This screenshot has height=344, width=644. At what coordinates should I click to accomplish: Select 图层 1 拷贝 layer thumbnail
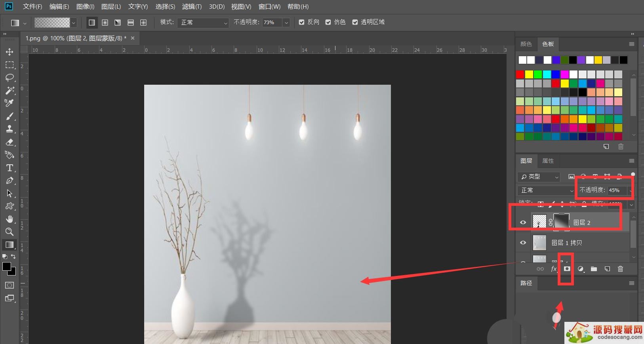(x=539, y=243)
